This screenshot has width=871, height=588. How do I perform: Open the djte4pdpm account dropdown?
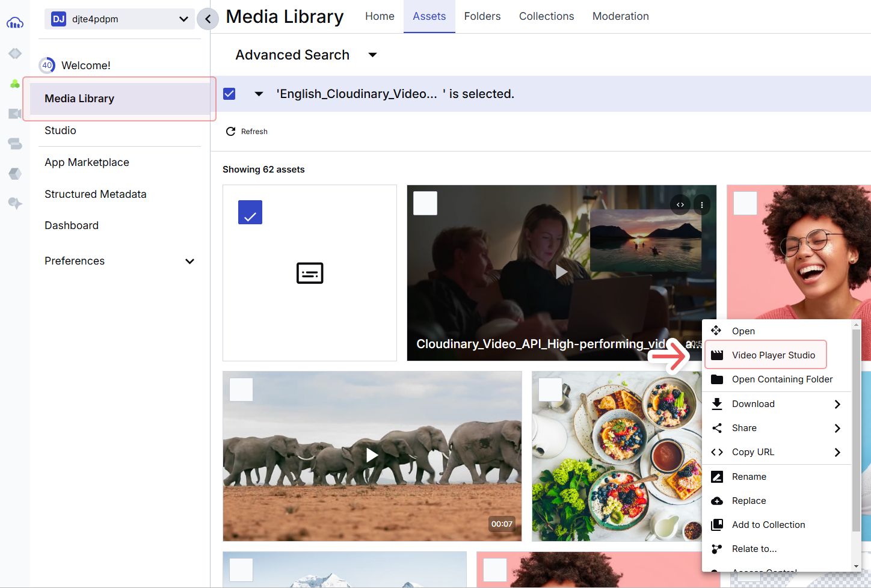pos(120,19)
